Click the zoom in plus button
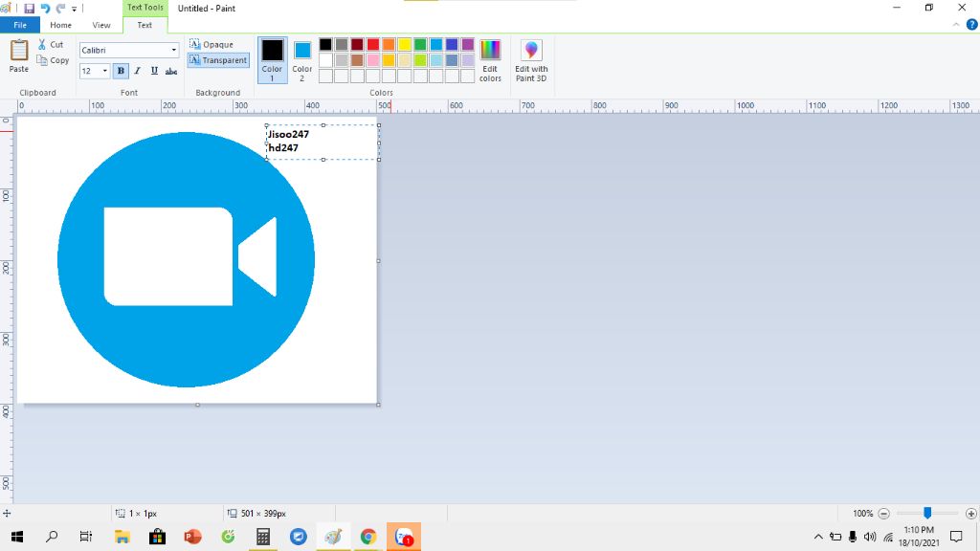Image resolution: width=980 pixels, height=551 pixels. (970, 514)
